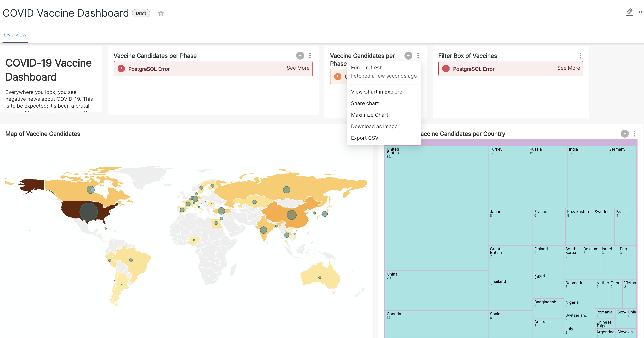The width and height of the screenshot is (644, 338).
Task: Select View Chart in Explore
Action: 376,92
